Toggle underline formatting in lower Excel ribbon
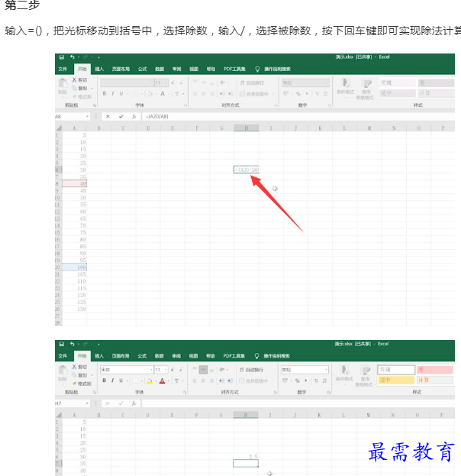Screen dimensions: 461x476 pos(121,380)
